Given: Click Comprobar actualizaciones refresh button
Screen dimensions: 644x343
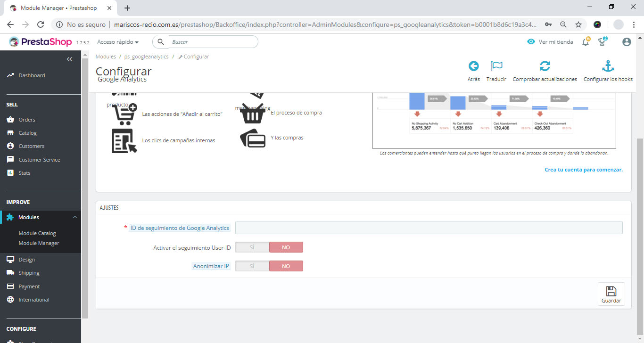Looking at the screenshot, I should click(x=545, y=72).
